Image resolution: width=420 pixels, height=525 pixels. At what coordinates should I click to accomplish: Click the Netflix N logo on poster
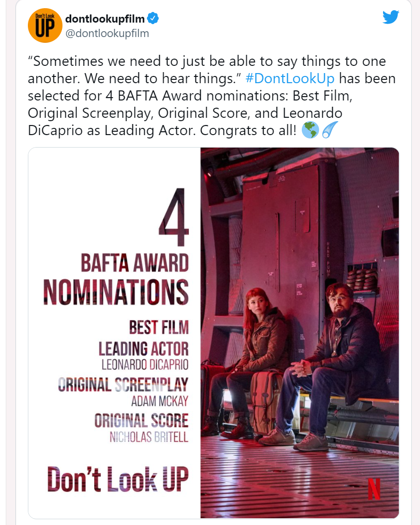(374, 489)
